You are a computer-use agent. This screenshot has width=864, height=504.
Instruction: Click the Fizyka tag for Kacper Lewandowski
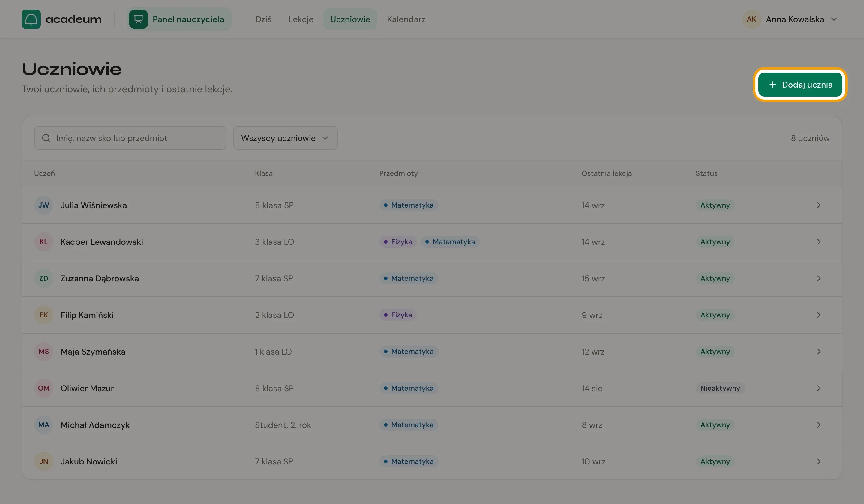(398, 242)
